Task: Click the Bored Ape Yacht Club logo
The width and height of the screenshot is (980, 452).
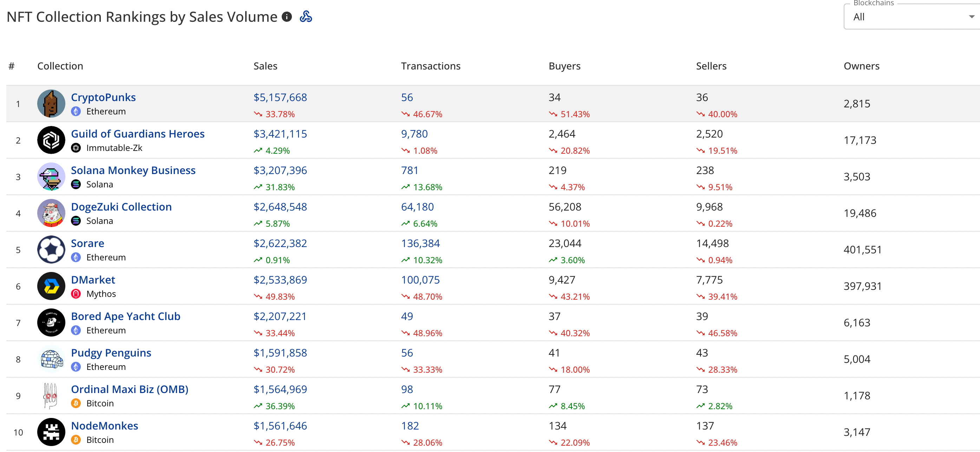Action: (x=51, y=323)
